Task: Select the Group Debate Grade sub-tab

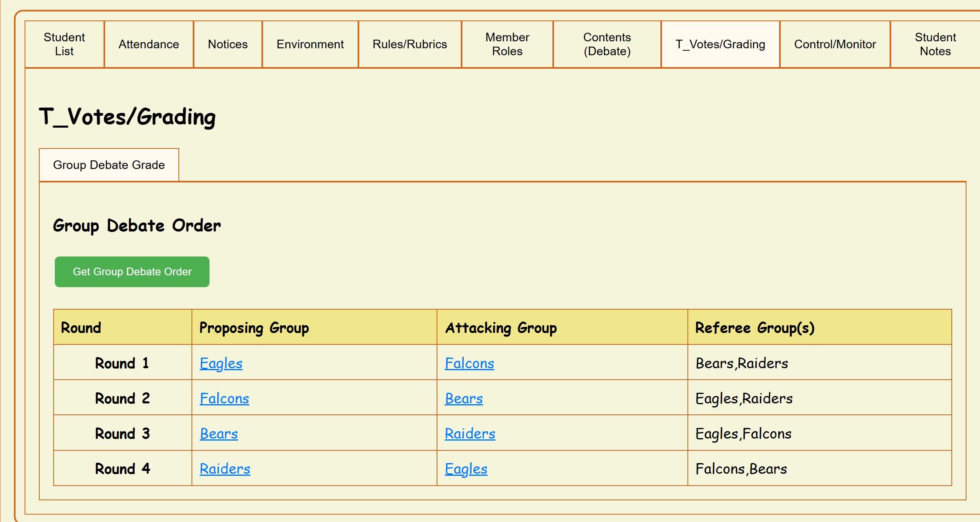Action: 109,165
